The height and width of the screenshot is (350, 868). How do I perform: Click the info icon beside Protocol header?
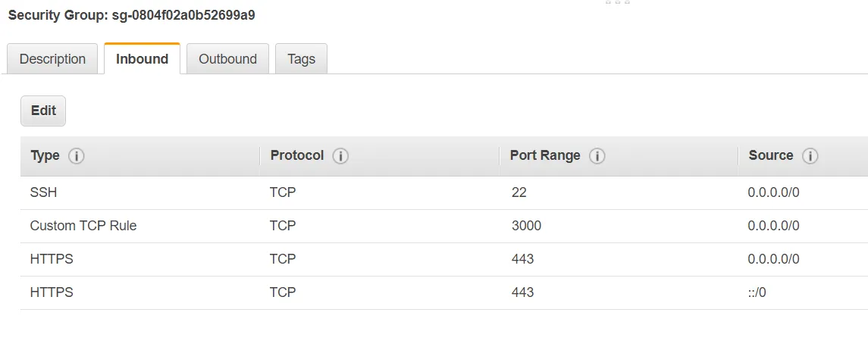[x=340, y=156]
